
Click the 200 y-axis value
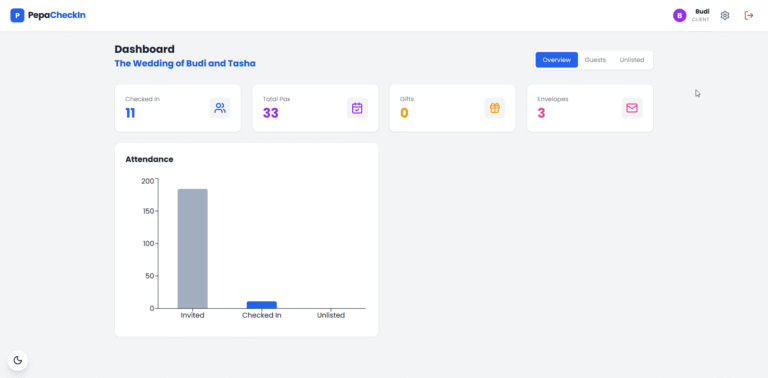147,181
